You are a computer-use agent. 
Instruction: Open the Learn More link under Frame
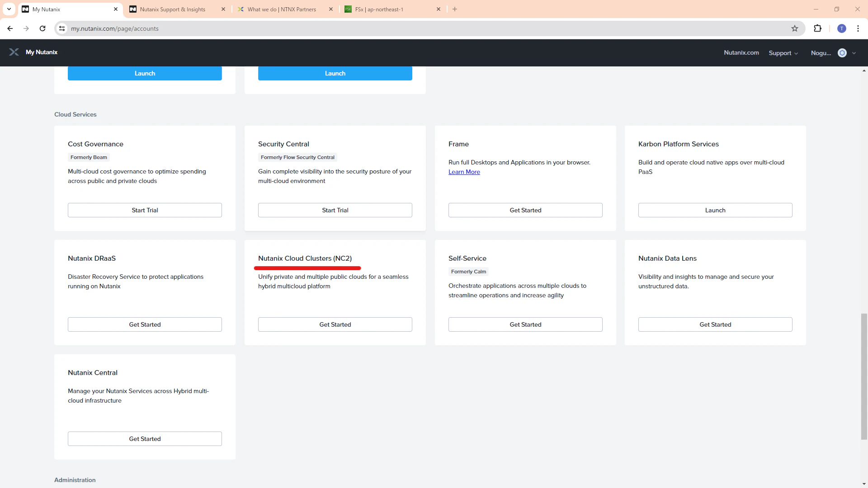464,172
